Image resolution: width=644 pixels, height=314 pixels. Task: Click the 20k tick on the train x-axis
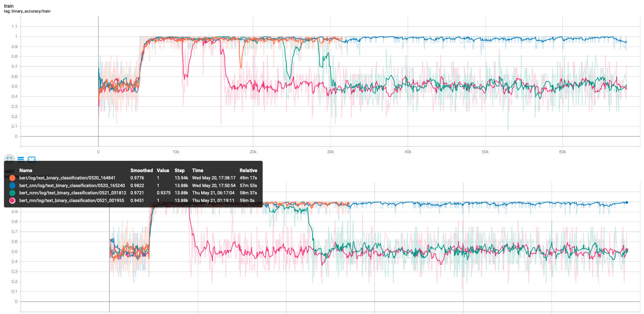(x=253, y=152)
